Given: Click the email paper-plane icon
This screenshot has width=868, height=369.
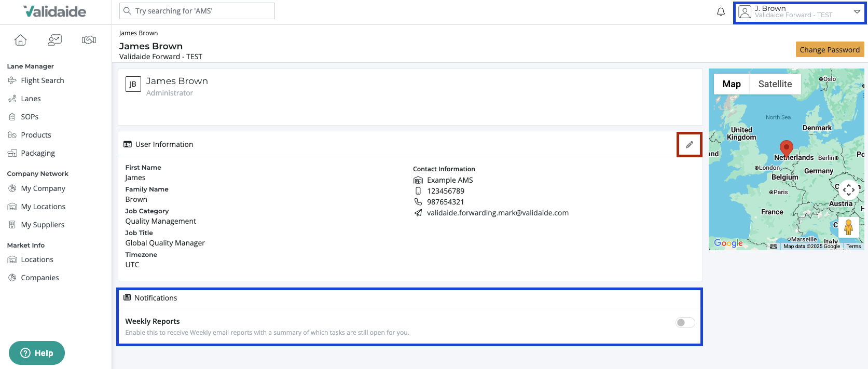Looking at the screenshot, I should tap(418, 213).
